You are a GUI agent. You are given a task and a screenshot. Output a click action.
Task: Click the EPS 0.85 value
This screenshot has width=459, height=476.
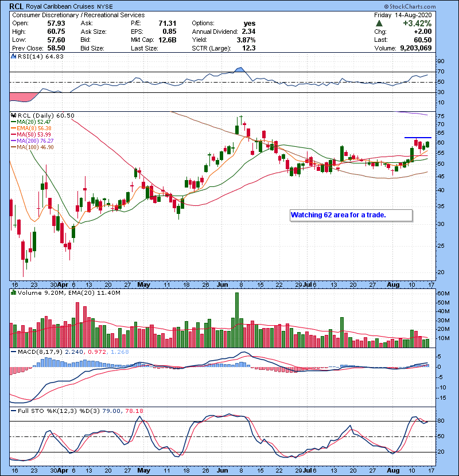click(169, 32)
